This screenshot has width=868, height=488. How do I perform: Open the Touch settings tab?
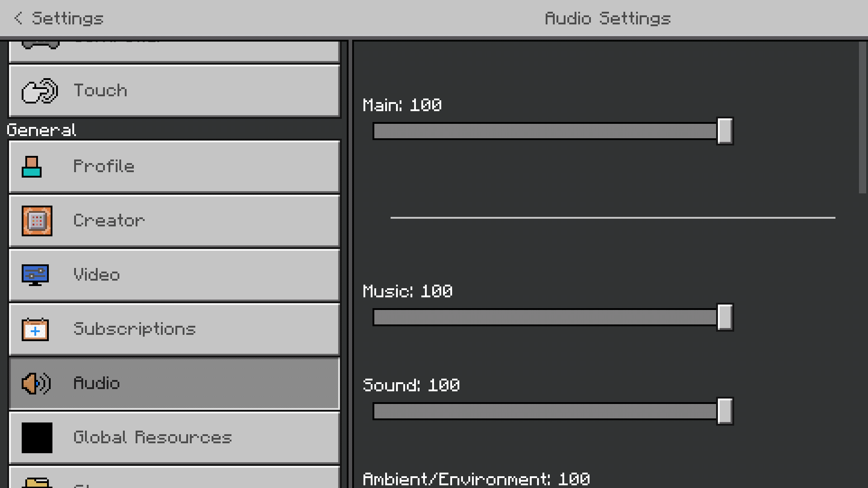(x=174, y=91)
